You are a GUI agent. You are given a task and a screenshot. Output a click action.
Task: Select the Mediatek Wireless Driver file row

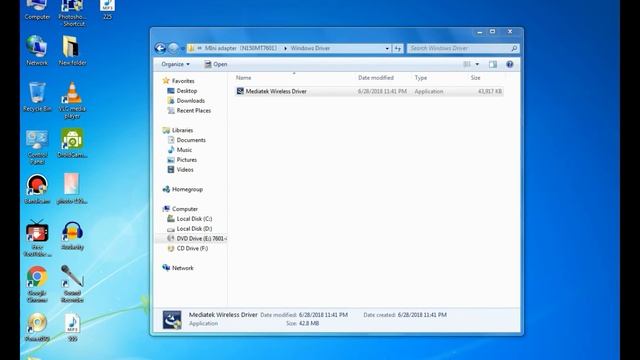[x=369, y=91]
